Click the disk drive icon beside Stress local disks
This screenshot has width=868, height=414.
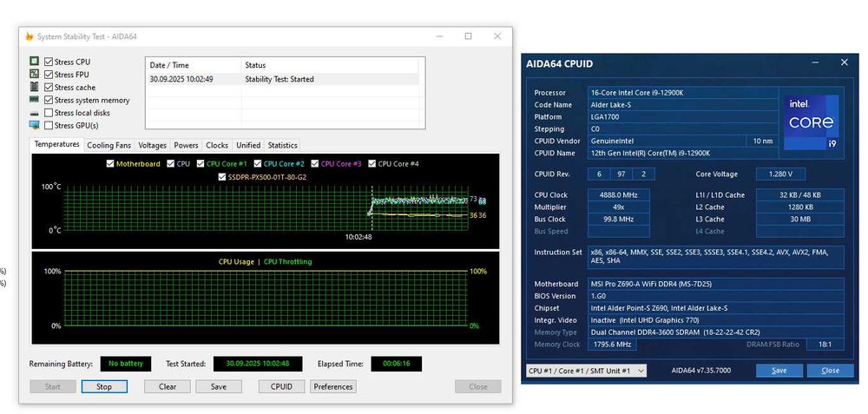[x=35, y=112]
